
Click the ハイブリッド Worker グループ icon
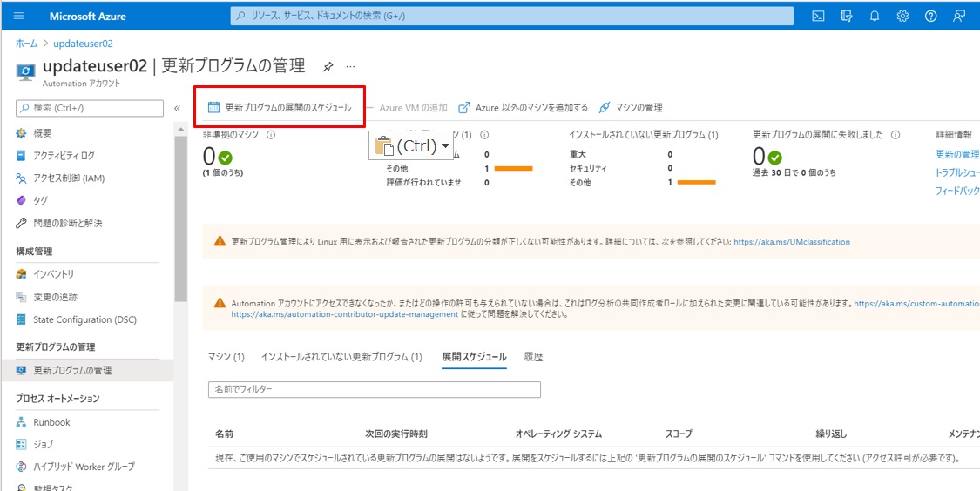click(x=21, y=467)
